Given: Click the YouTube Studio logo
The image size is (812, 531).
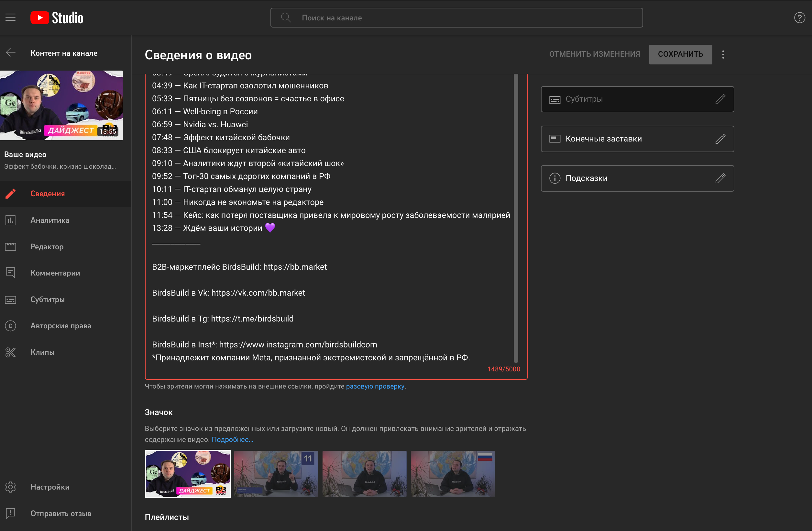Looking at the screenshot, I should [57, 18].
